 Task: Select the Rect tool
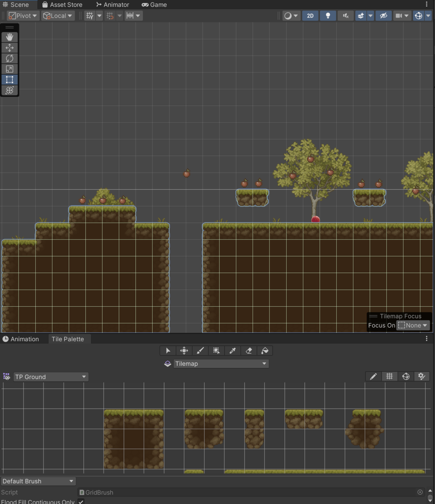pos(10,80)
